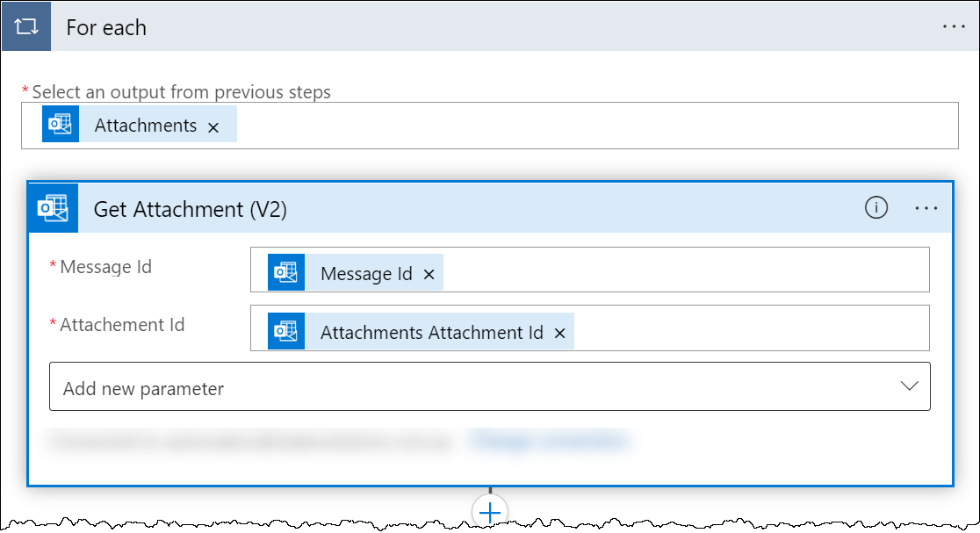Show info for Get Attachment (V2)

876,208
